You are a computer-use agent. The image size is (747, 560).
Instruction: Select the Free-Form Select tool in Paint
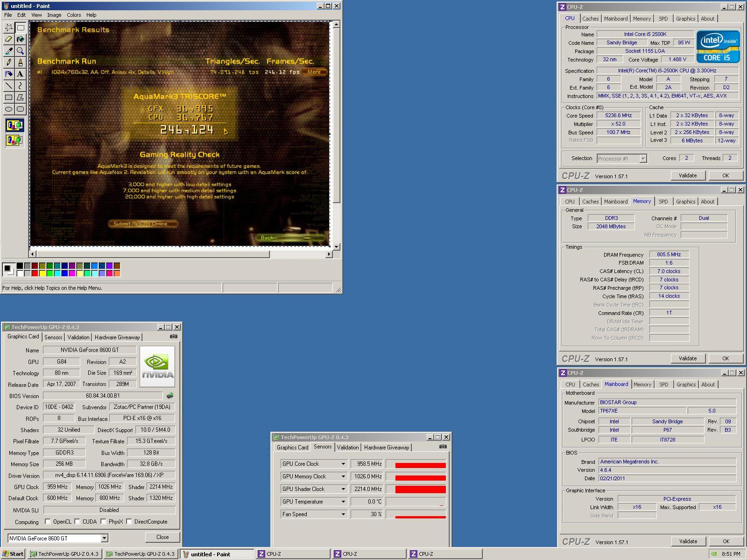click(8, 28)
